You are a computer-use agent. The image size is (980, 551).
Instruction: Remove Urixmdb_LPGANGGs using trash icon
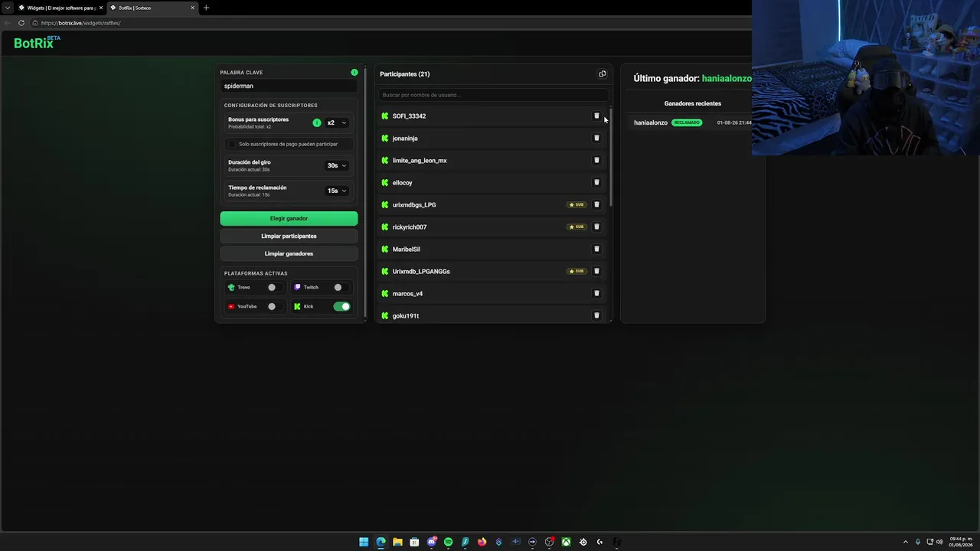[x=596, y=272]
